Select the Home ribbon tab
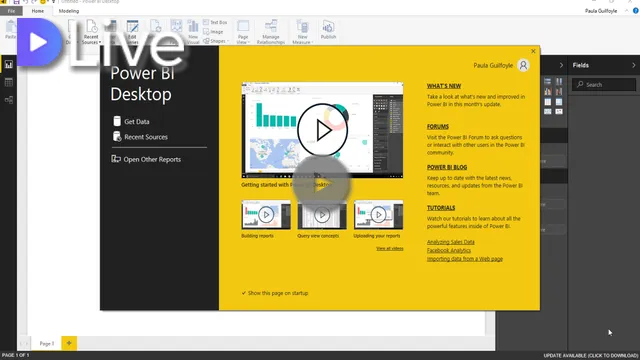 (x=38, y=11)
